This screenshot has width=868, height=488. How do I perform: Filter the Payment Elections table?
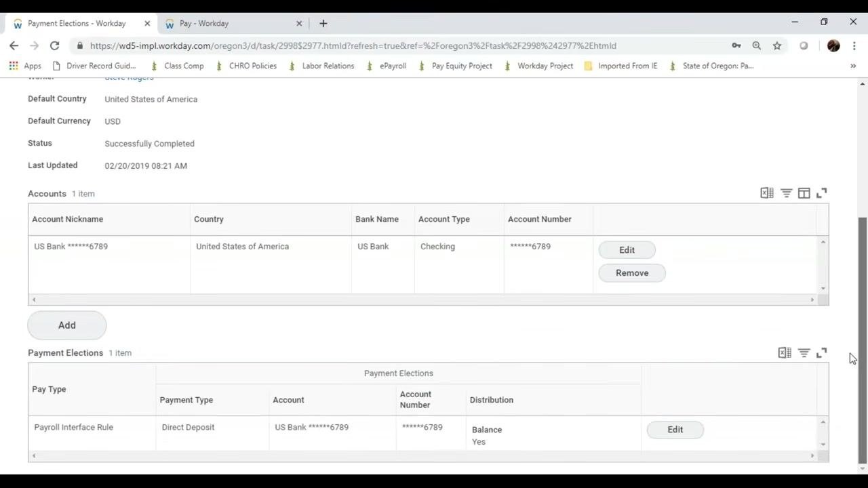[804, 352]
